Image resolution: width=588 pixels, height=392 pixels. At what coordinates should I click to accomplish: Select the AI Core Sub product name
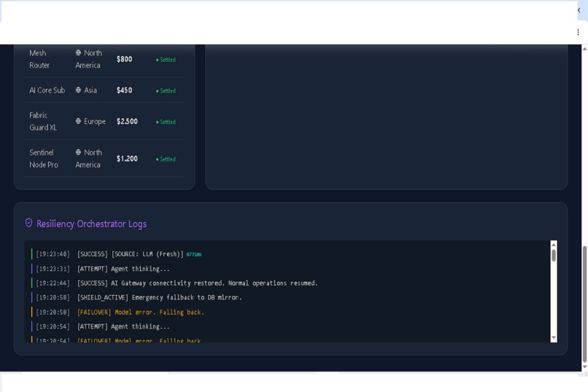[x=47, y=90]
